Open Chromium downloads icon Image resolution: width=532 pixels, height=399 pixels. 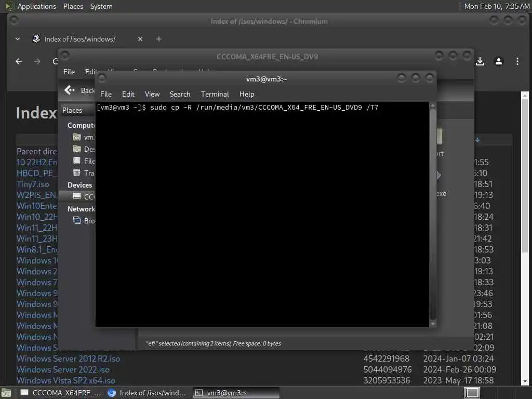[480, 61]
